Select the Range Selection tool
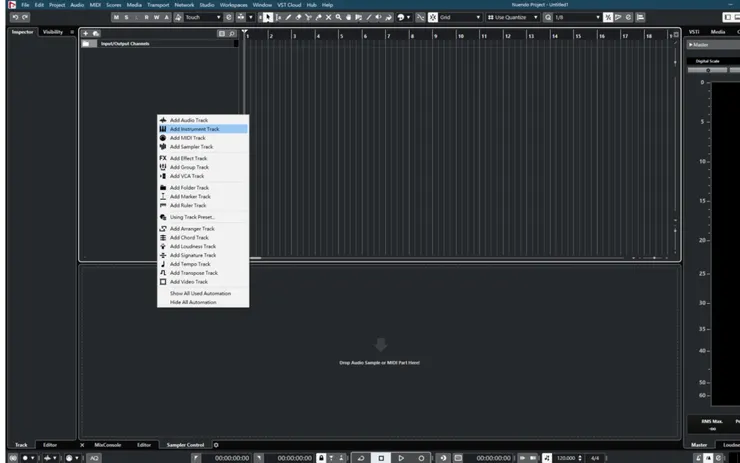Image resolution: width=740 pixels, height=463 pixels. (x=278, y=17)
